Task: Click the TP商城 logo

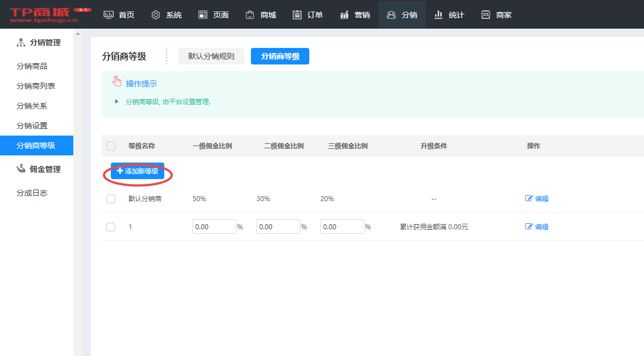Action: pyautogui.click(x=44, y=15)
